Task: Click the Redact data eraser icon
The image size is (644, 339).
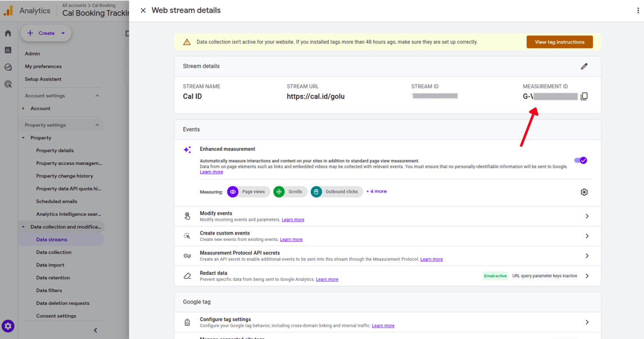Action: tap(188, 276)
